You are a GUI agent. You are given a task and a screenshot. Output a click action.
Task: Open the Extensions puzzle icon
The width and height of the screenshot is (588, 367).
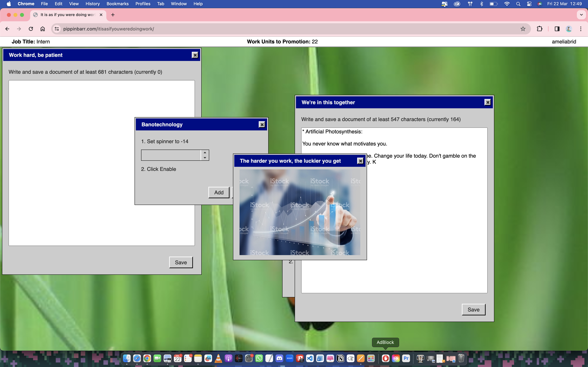(539, 29)
